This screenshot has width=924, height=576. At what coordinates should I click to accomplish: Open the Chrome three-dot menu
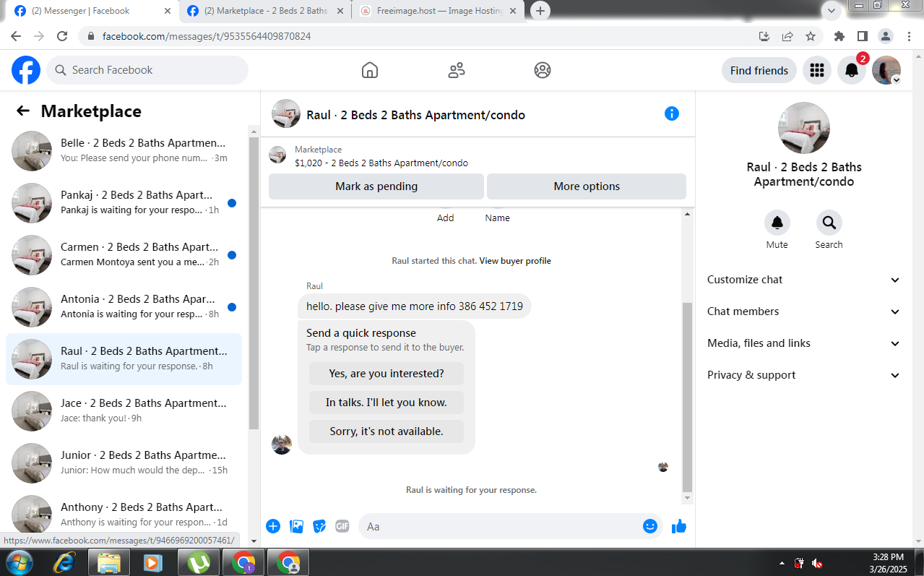[x=908, y=36]
